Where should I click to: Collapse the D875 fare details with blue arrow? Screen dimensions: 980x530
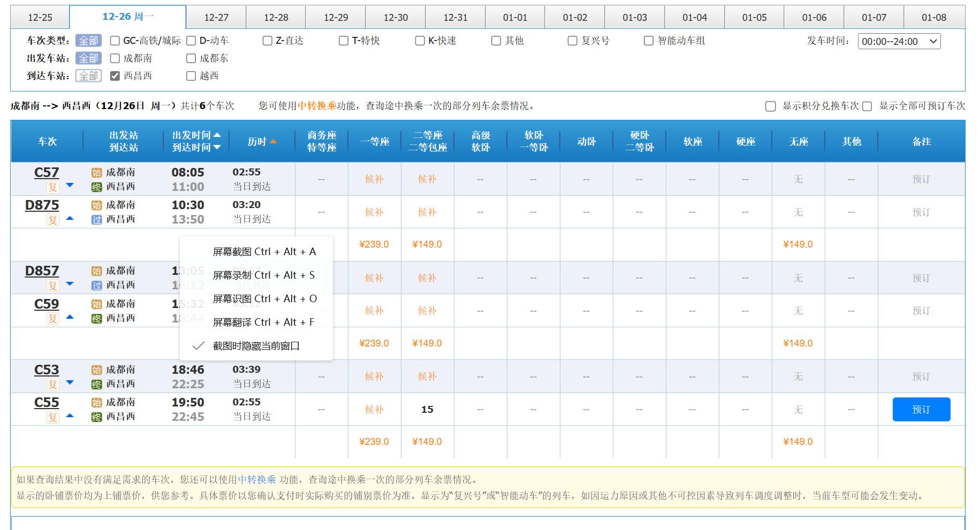(x=70, y=219)
